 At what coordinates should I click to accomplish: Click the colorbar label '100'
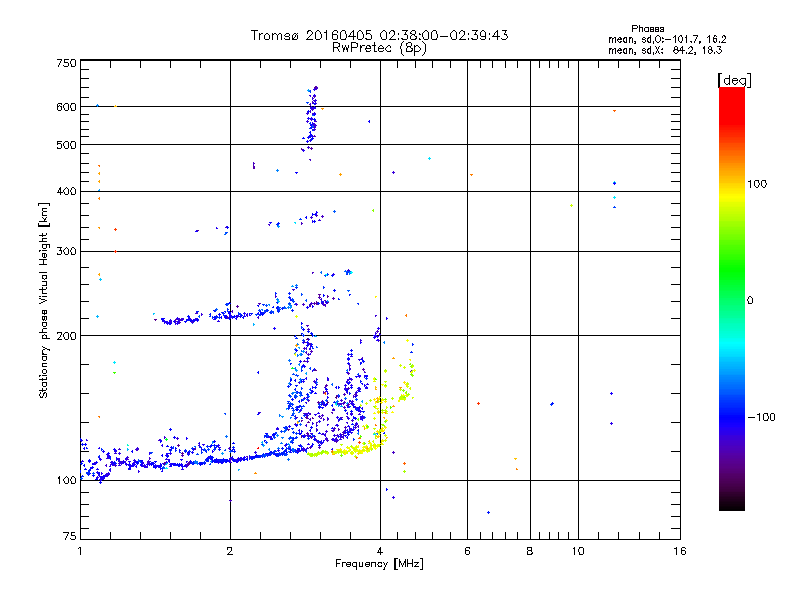coord(757,184)
